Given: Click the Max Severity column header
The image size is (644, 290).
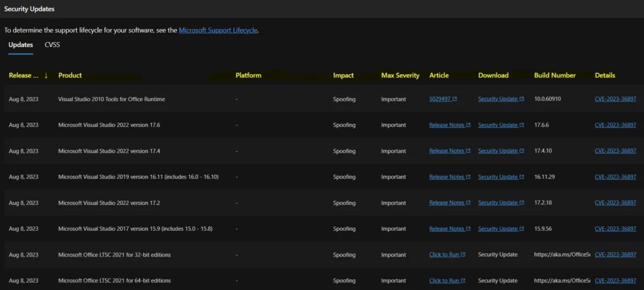Looking at the screenshot, I should click(400, 75).
